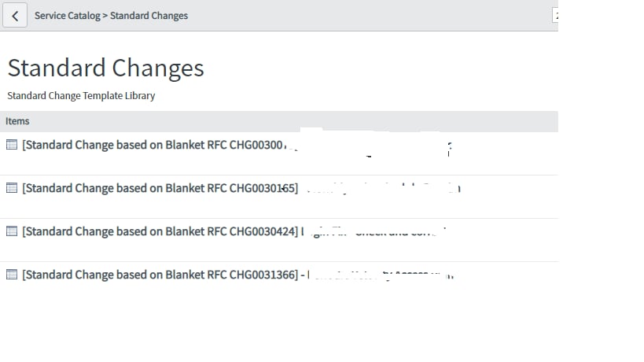Click the Standard Changes page heading
This screenshot has width=644, height=362.
(x=105, y=68)
